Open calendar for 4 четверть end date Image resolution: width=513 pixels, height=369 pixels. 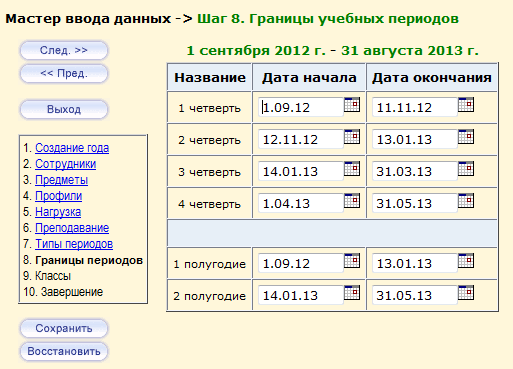click(466, 200)
